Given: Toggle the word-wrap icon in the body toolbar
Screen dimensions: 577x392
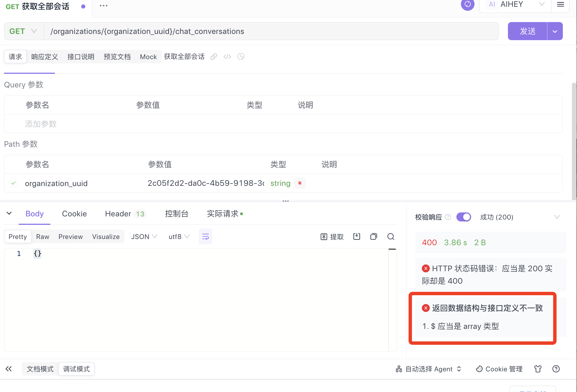Looking at the screenshot, I should [206, 236].
